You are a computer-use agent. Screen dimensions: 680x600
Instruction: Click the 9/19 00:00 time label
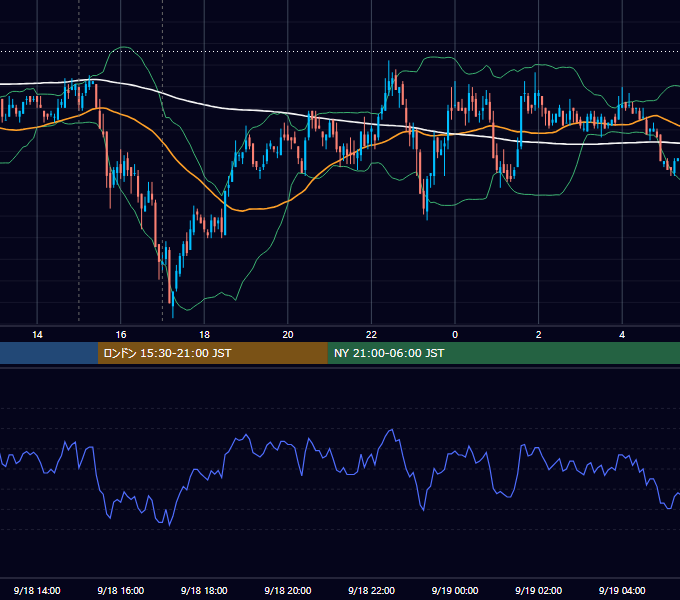pyautogui.click(x=455, y=590)
